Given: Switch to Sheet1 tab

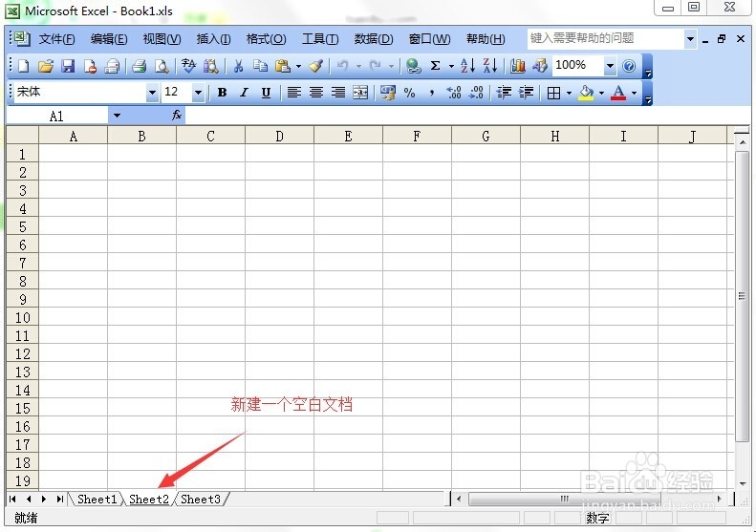Looking at the screenshot, I should 97,499.
